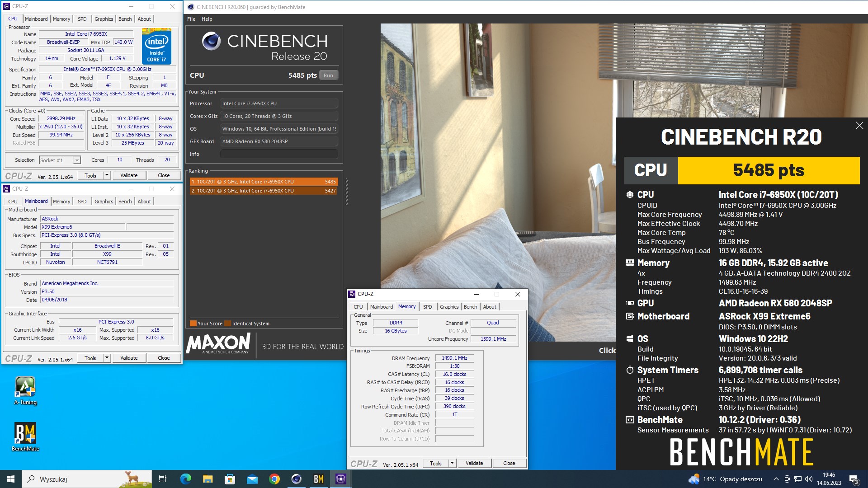Click Tools button in Memory CPU-Z window
Screen dimensions: 868x488
click(436, 463)
